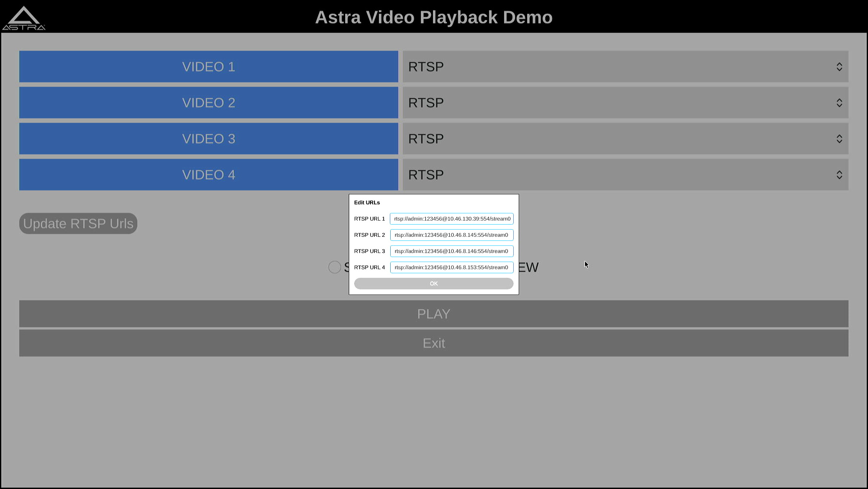Expand the VIDEO 3 RTSP dropdown
The height and width of the screenshot is (489, 868).
(839, 138)
